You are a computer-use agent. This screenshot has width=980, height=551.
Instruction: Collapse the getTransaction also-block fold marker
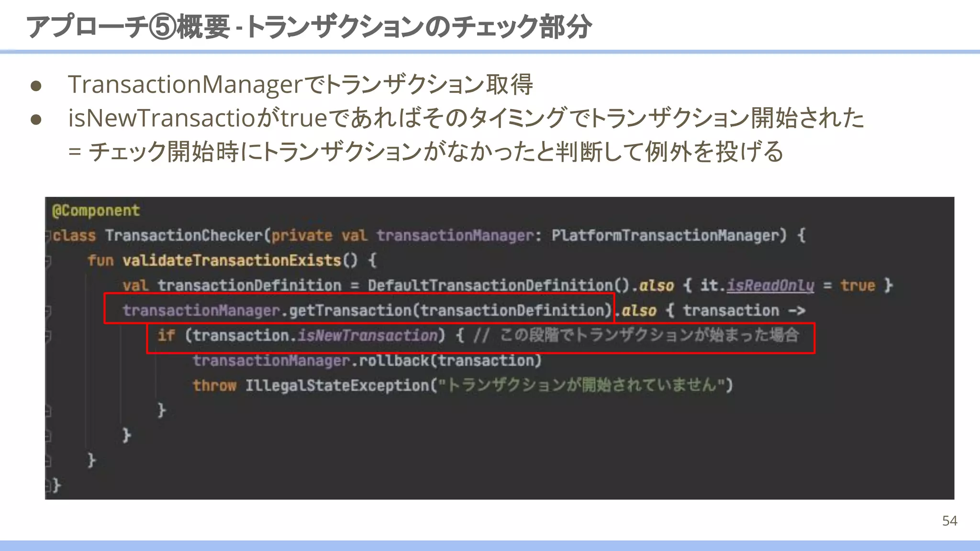[48, 311]
